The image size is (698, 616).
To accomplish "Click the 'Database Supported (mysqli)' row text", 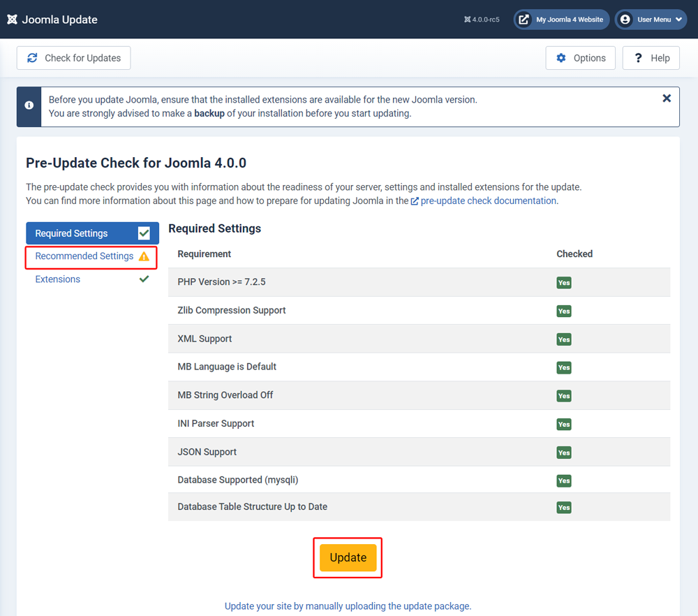I will point(238,480).
